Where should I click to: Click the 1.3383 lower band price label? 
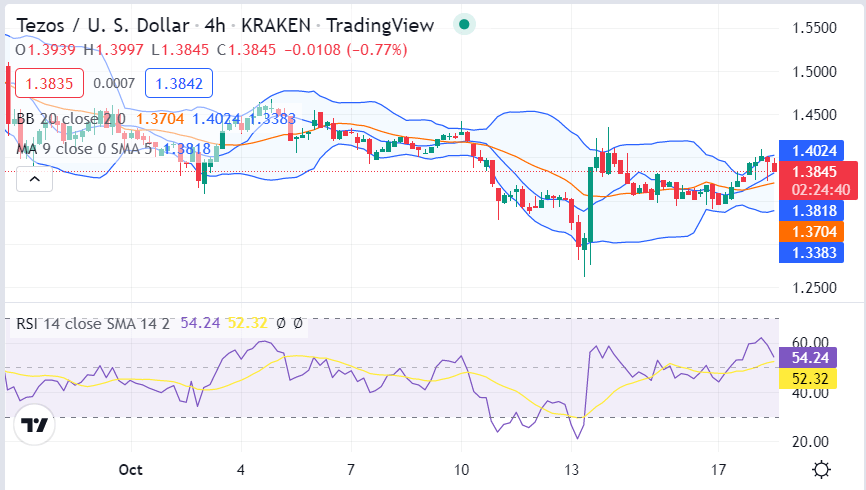click(811, 252)
